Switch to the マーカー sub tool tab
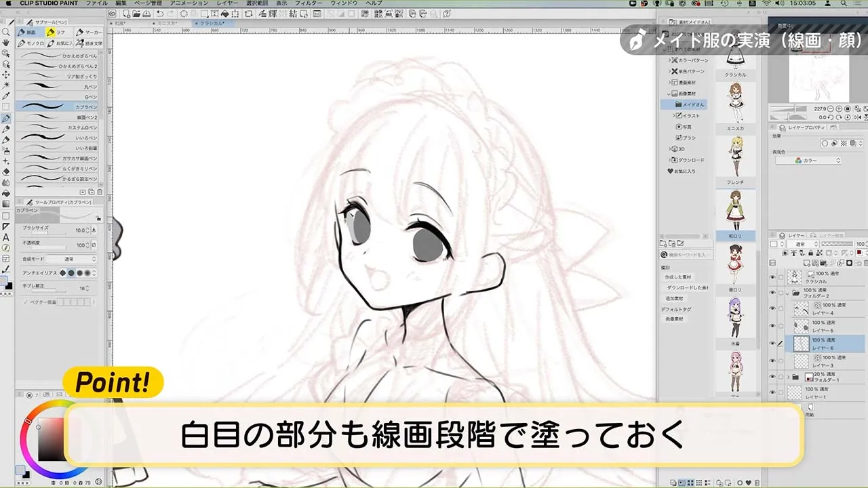 coord(90,33)
